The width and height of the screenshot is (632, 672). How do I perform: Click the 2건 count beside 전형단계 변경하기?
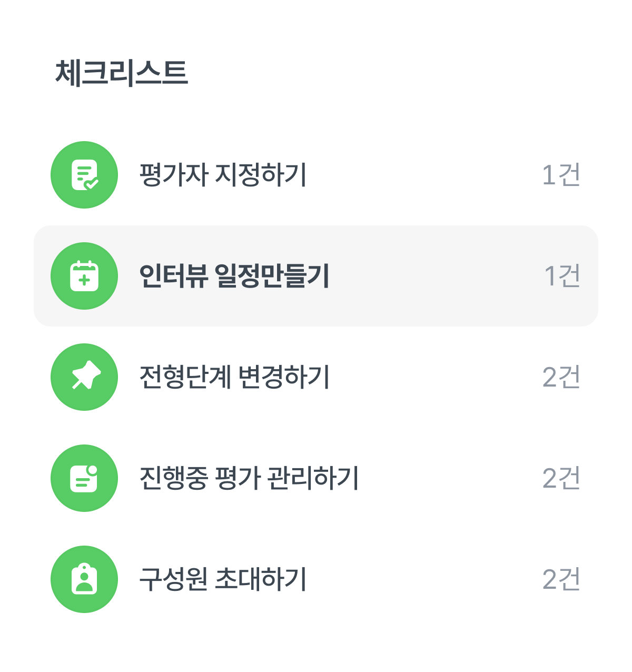point(561,377)
